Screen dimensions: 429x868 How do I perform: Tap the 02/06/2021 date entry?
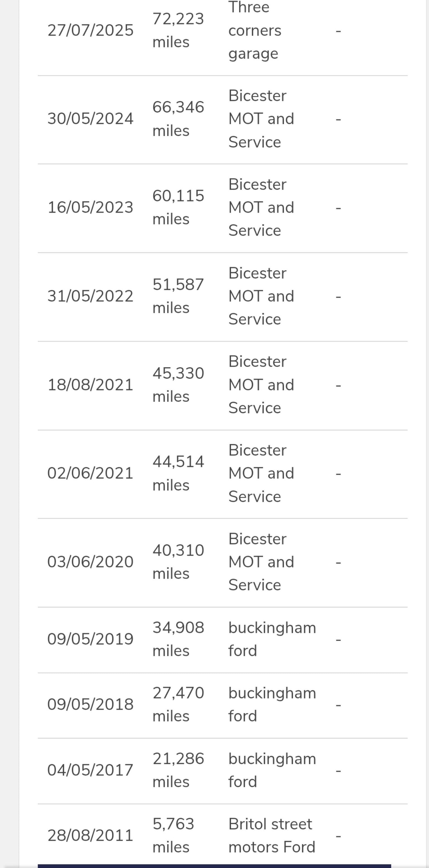[90, 473]
